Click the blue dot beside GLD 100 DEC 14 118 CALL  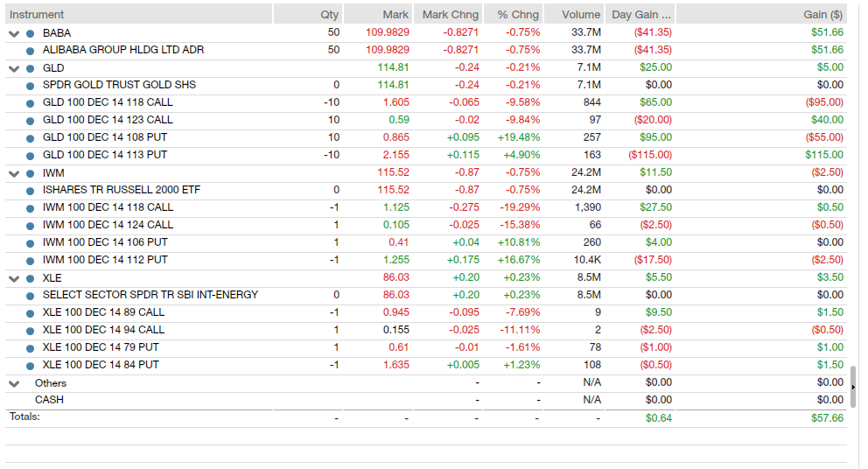(31, 103)
